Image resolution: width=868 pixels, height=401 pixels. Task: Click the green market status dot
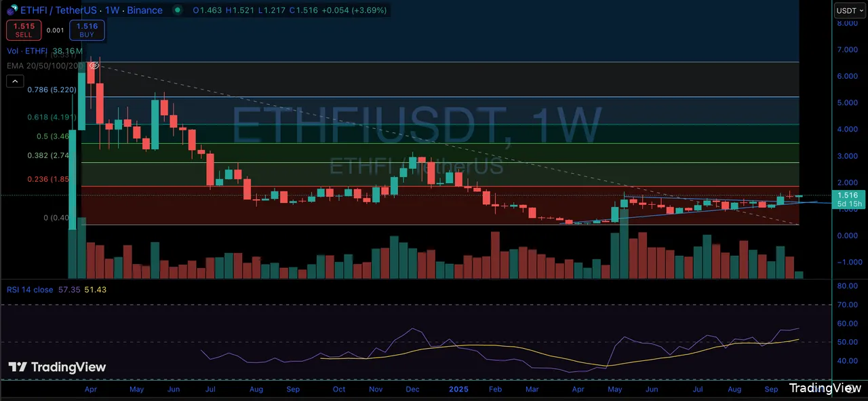point(177,10)
